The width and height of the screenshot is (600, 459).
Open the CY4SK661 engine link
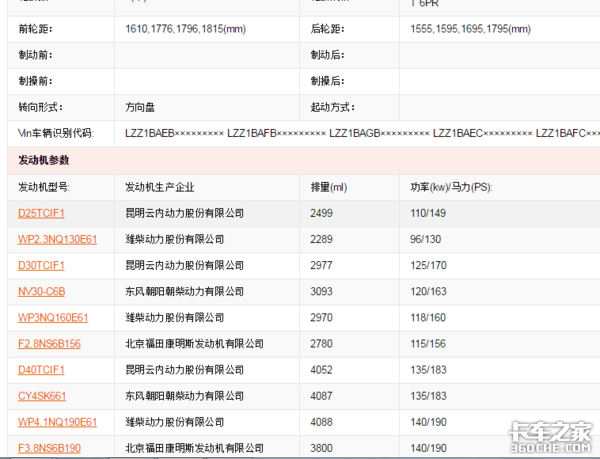coord(42,396)
